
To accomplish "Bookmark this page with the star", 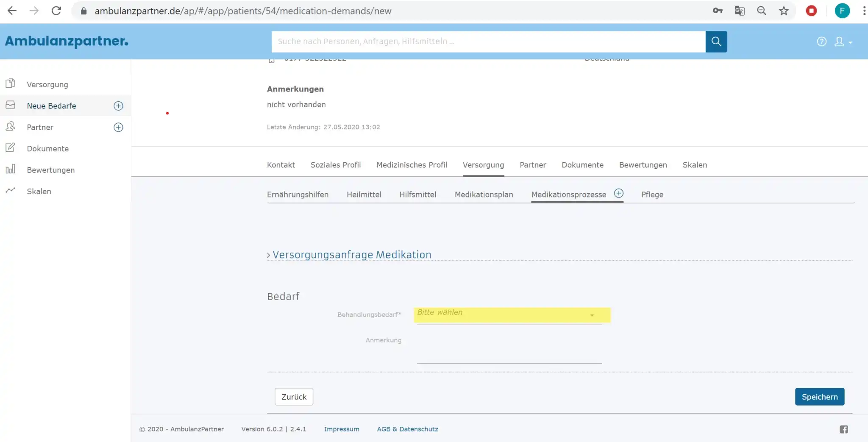I will (784, 11).
